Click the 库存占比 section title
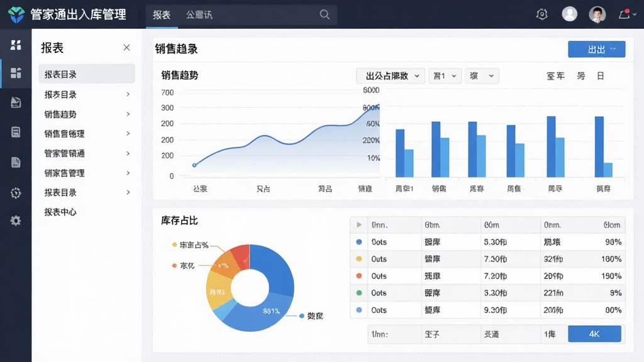Screen dimensions: 644x362 coord(179,221)
